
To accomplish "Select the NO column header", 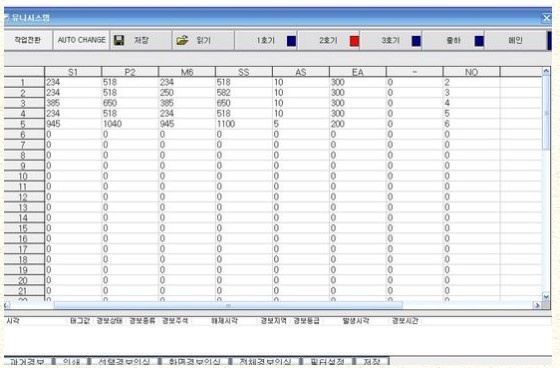I will point(471,72).
